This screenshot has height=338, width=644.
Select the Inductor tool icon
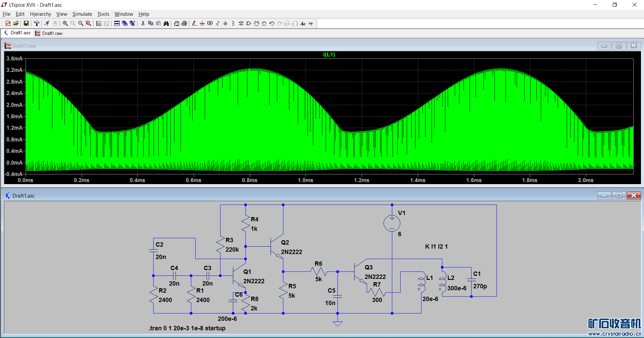(233, 24)
